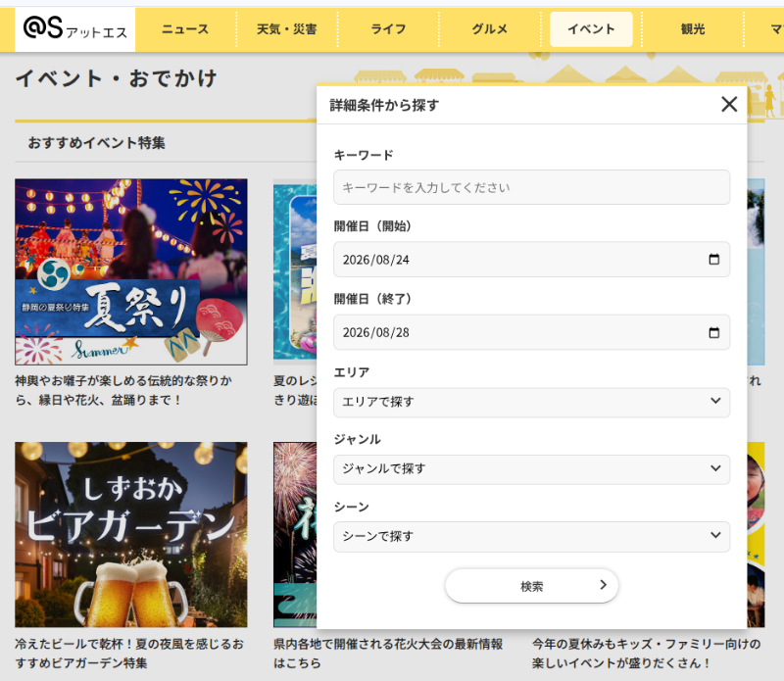Open the 天気・災害 menu tab
The height and width of the screenshot is (681, 784).
[x=286, y=29]
